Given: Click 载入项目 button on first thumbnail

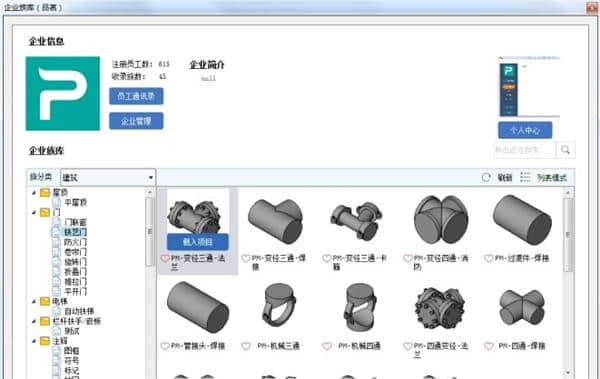Looking at the screenshot, I should [198, 242].
